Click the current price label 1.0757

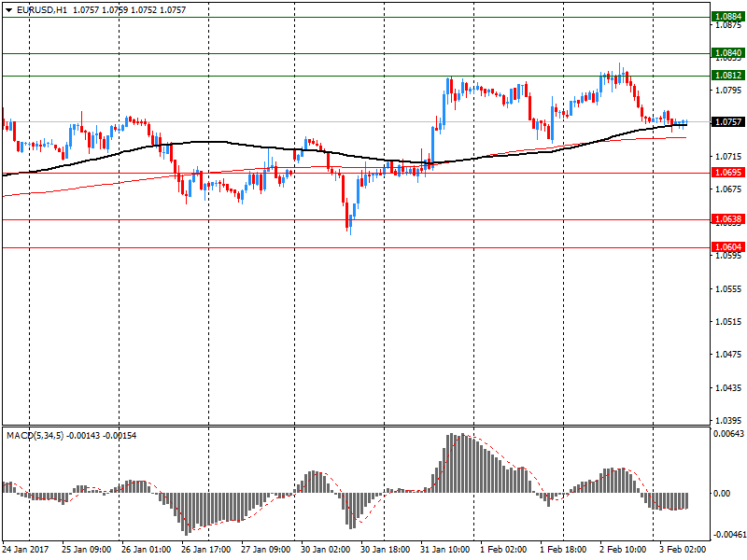coord(728,122)
